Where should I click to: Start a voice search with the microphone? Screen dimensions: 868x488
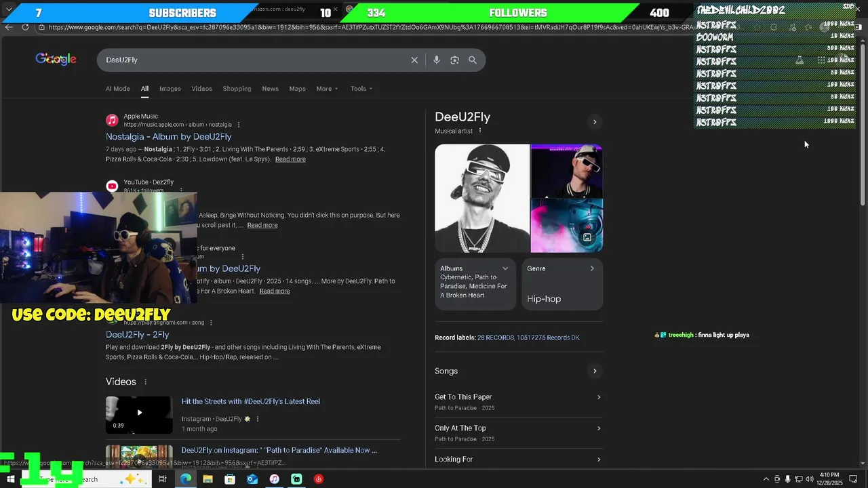click(x=437, y=60)
